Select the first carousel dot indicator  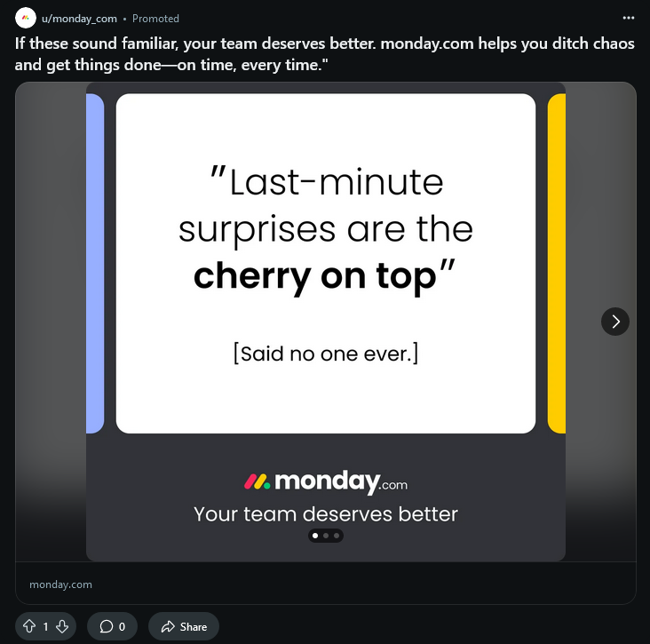click(x=314, y=536)
